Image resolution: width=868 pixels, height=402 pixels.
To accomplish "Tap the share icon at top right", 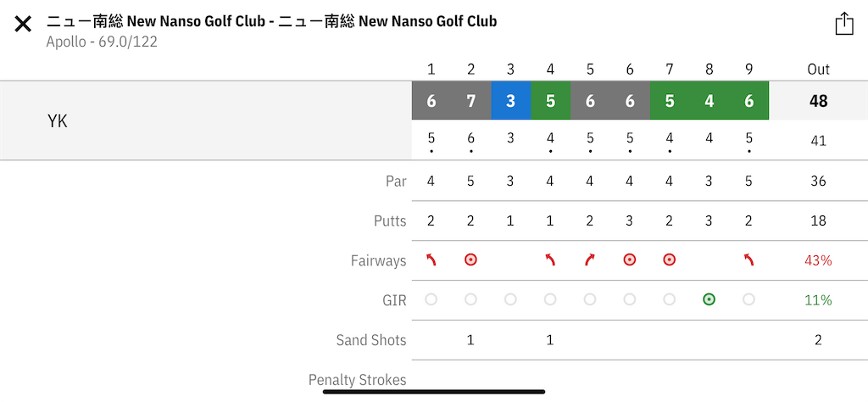I will click(844, 24).
